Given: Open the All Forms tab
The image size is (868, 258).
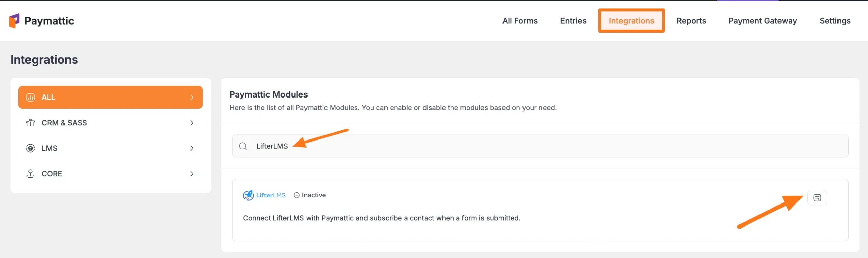Looking at the screenshot, I should pyautogui.click(x=520, y=21).
